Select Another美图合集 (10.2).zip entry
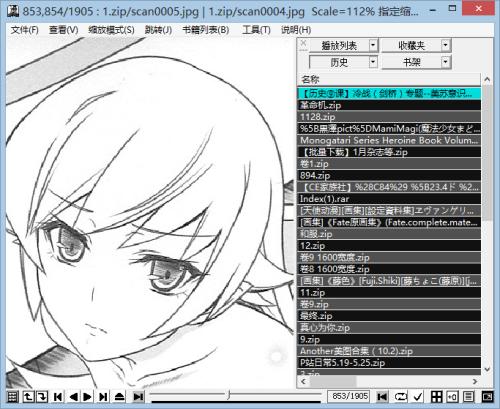Image resolution: width=500 pixels, height=409 pixels. 389,351
